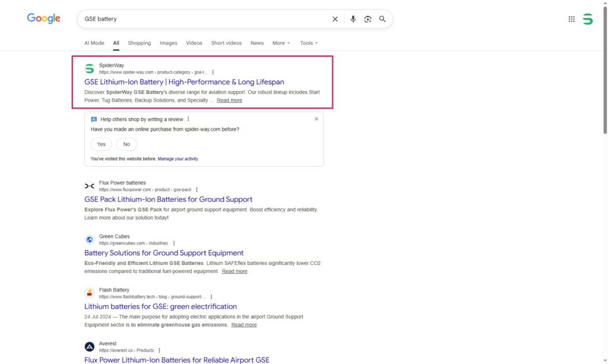Open Google Lens image search
This screenshot has width=608, height=364.
tap(368, 19)
